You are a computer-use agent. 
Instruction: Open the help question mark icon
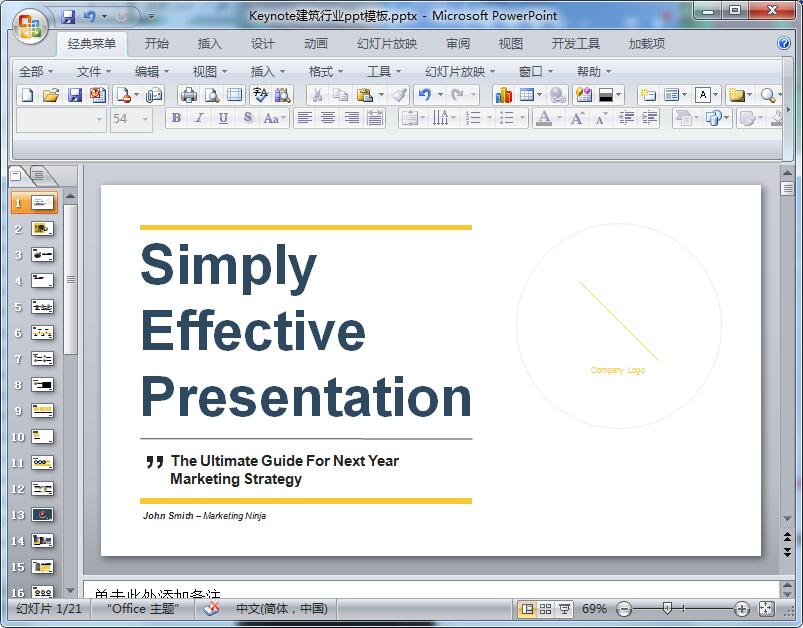tap(784, 43)
